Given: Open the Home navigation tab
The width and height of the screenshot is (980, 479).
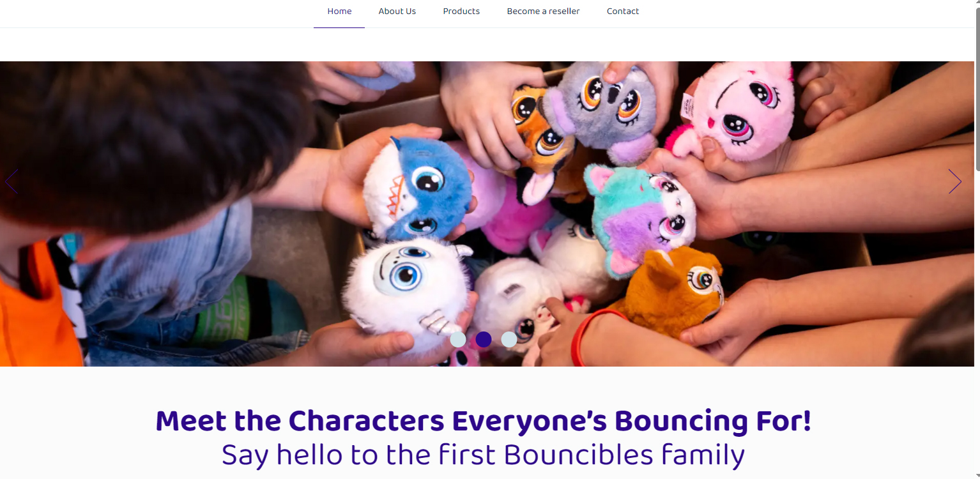Looking at the screenshot, I should (339, 11).
